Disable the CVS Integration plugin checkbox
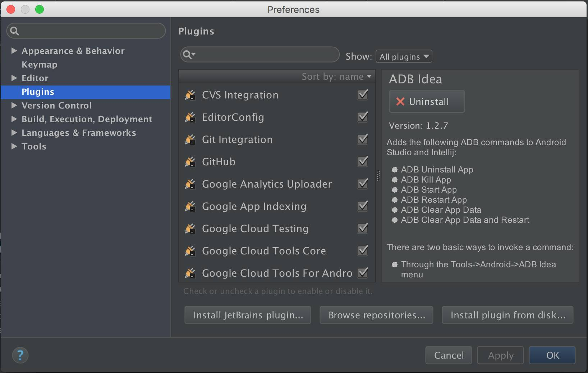Screen dimensions: 588x373 pyautogui.click(x=363, y=95)
